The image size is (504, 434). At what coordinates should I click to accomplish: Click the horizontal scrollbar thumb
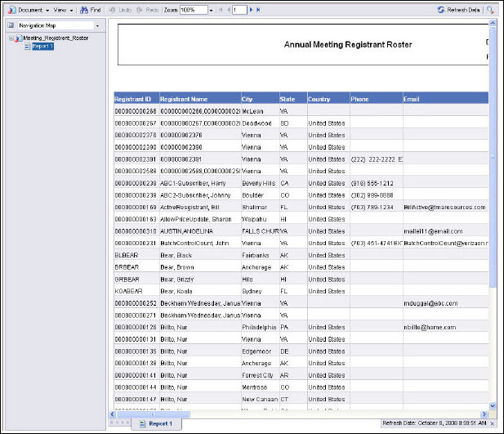tap(152, 414)
